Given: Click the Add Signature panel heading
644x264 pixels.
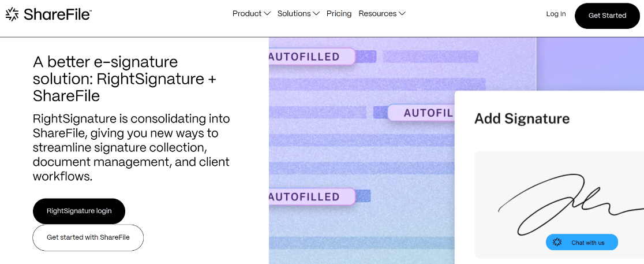Looking at the screenshot, I should (x=522, y=118).
